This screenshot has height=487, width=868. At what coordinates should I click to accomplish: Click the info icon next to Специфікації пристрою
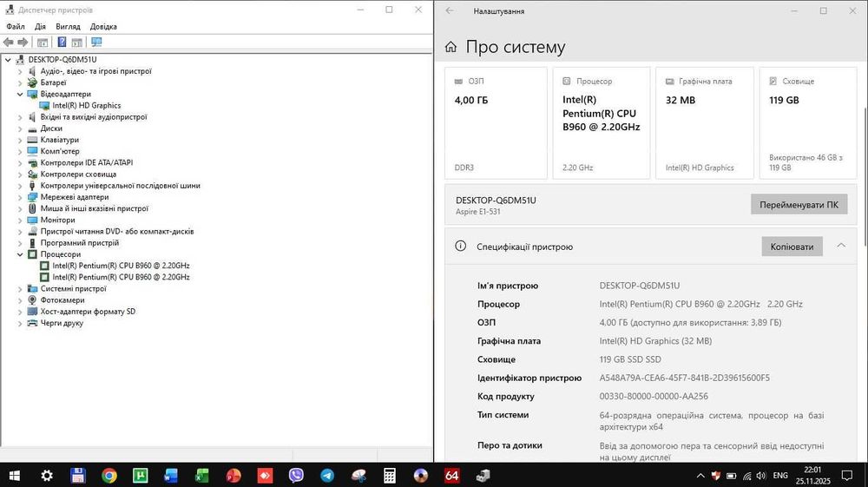461,247
